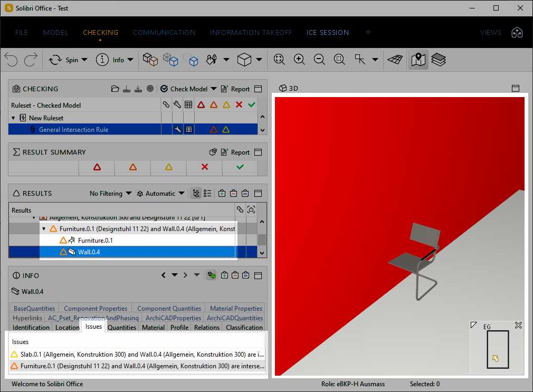Undo the last action in toolbar
533x392 pixels.
11,60
